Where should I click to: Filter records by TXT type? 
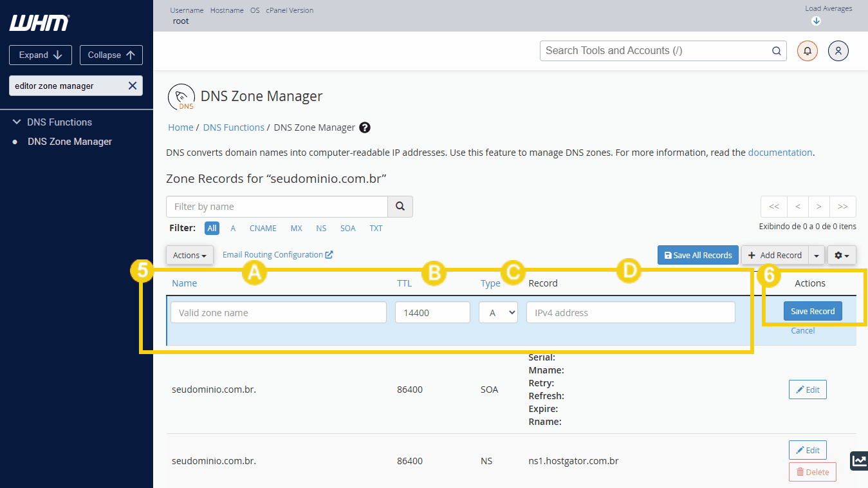coord(376,228)
